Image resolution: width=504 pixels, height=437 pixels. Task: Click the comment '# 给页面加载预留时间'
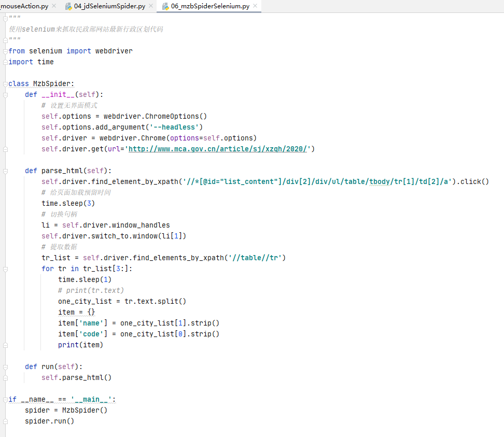[x=76, y=192]
